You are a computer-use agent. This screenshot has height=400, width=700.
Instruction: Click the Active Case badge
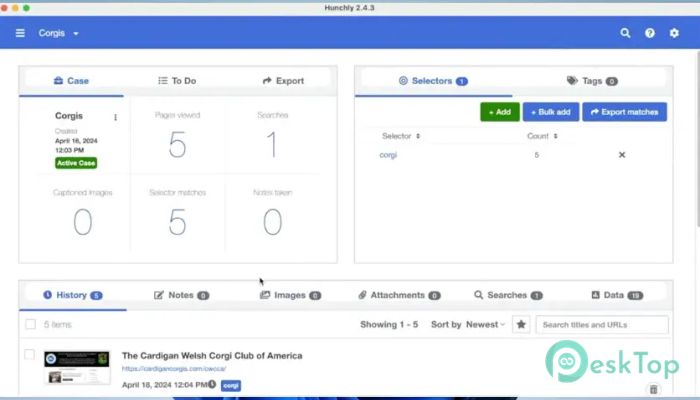click(x=76, y=163)
